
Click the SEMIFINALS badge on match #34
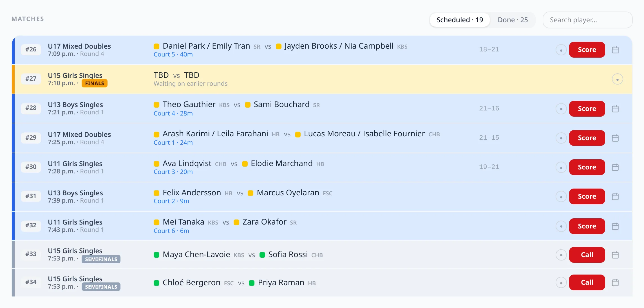point(101,287)
